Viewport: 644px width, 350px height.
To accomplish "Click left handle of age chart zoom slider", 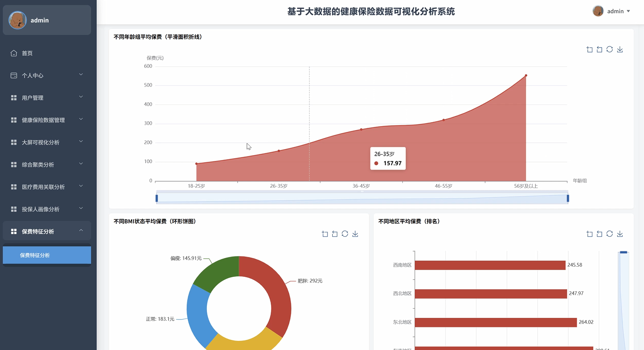I will click(157, 198).
